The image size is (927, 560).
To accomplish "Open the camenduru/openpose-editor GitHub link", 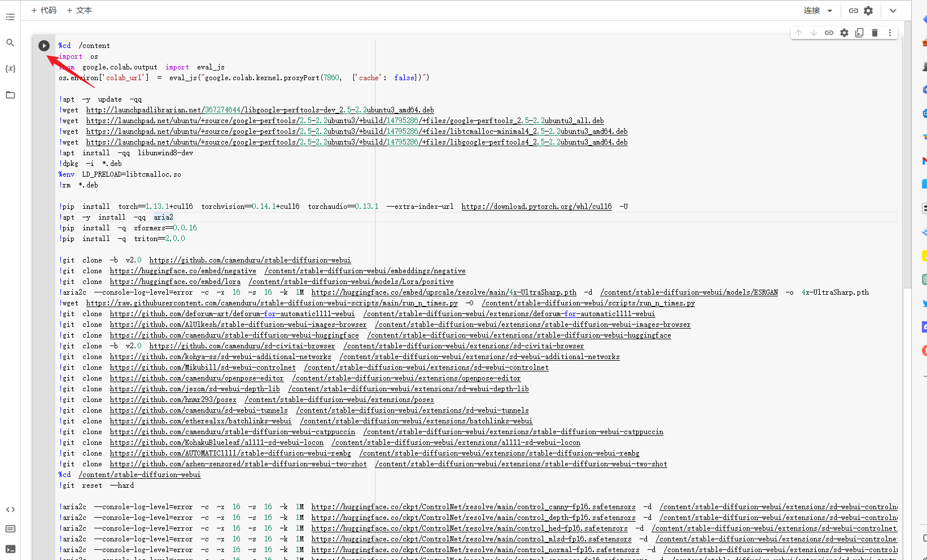I will click(x=196, y=378).
